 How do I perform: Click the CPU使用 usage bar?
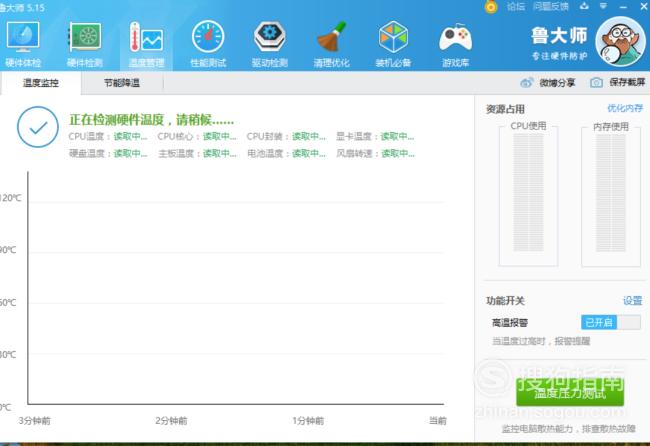point(528,193)
